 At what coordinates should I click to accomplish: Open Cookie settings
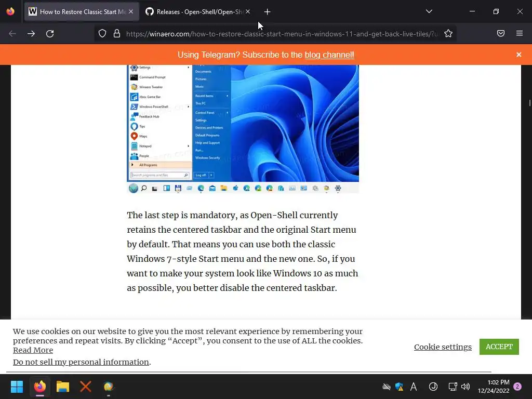(x=443, y=347)
